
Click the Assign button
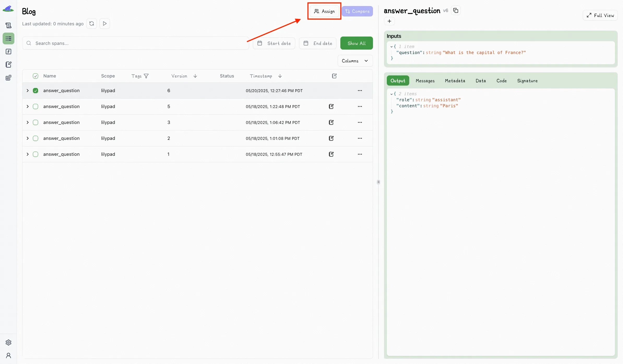pyautogui.click(x=324, y=11)
